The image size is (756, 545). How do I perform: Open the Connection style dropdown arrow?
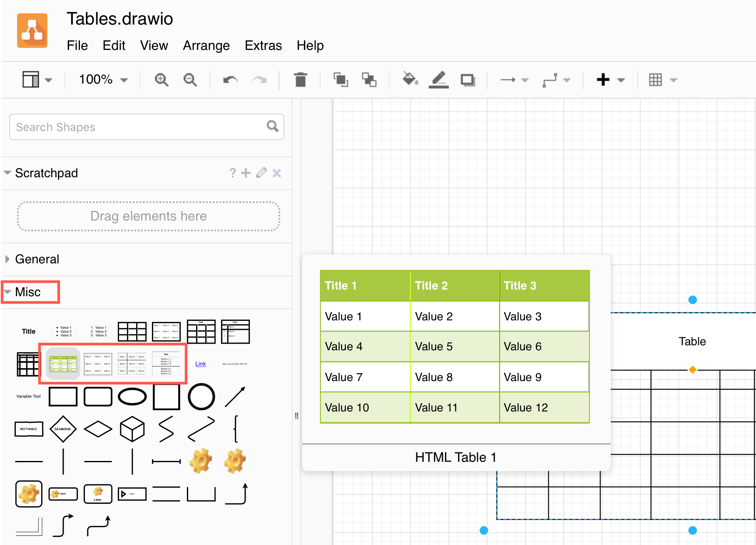567,79
